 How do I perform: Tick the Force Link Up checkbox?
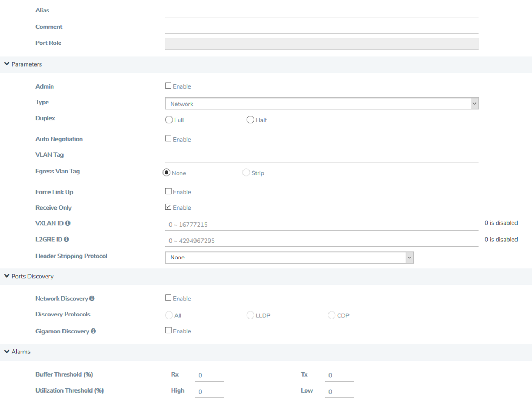click(168, 192)
